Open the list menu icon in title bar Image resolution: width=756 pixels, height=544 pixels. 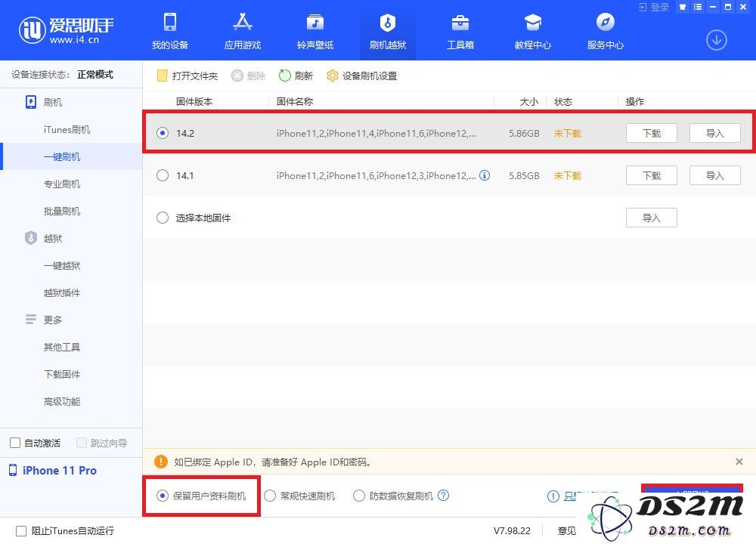(698, 7)
